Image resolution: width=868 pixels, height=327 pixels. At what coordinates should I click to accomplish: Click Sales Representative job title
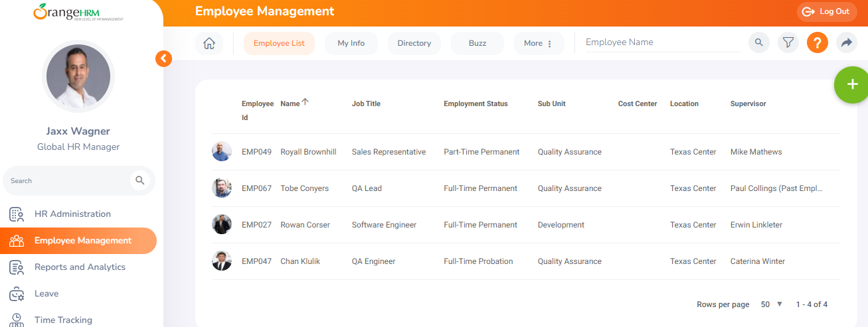[389, 152]
